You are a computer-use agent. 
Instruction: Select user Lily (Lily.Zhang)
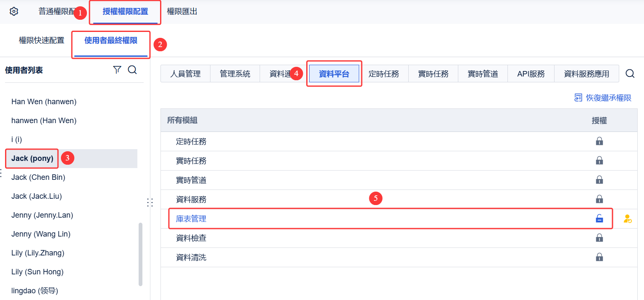pos(37,253)
